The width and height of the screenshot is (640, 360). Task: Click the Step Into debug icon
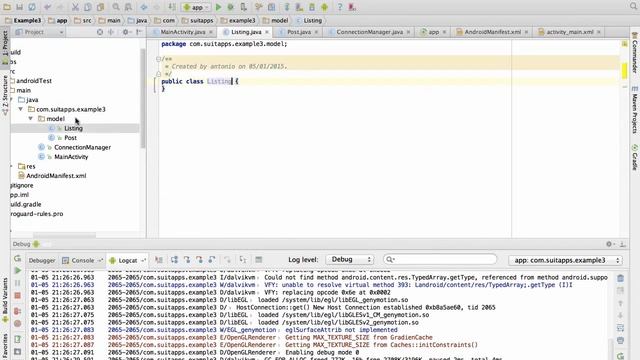[187, 260]
